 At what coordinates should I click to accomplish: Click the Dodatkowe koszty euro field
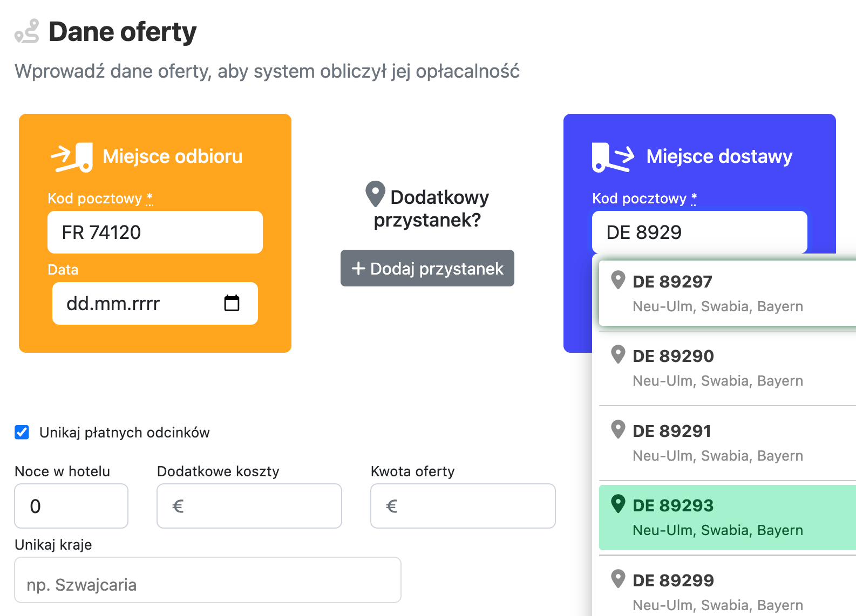coord(249,506)
